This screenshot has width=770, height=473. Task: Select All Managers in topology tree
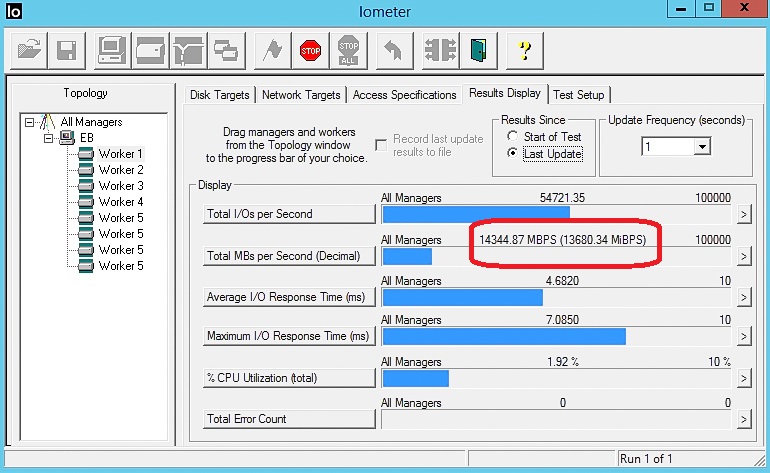click(x=91, y=122)
